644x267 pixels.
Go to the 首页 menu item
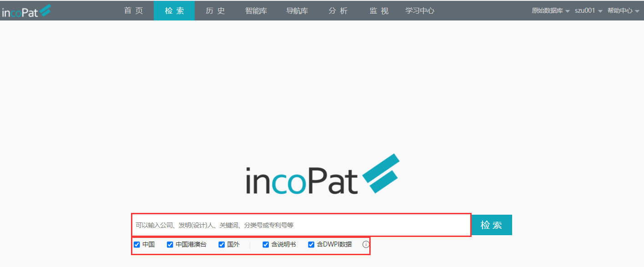(134, 11)
